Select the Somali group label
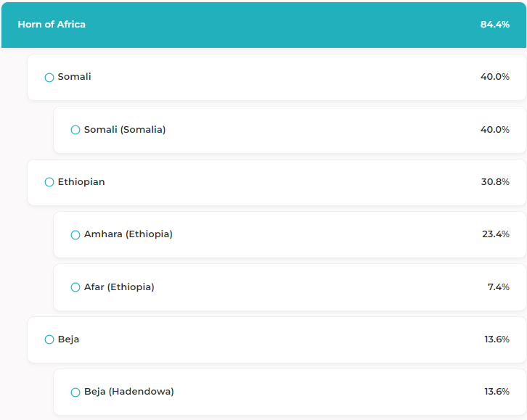 [74, 77]
